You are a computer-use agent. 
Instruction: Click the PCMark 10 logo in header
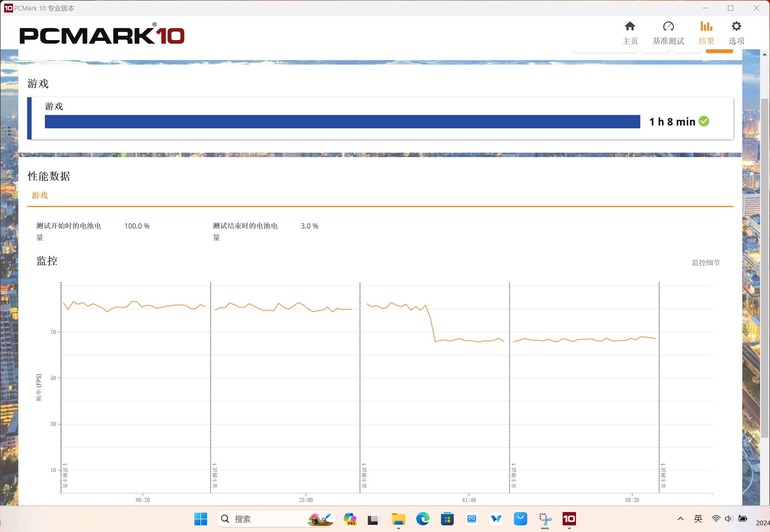pos(102,33)
